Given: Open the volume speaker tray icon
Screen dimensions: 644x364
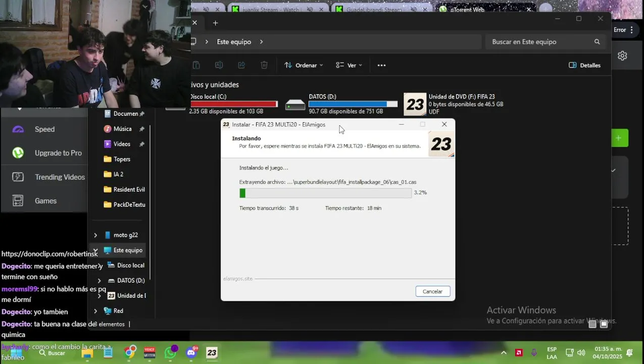Looking at the screenshot, I should tap(581, 353).
